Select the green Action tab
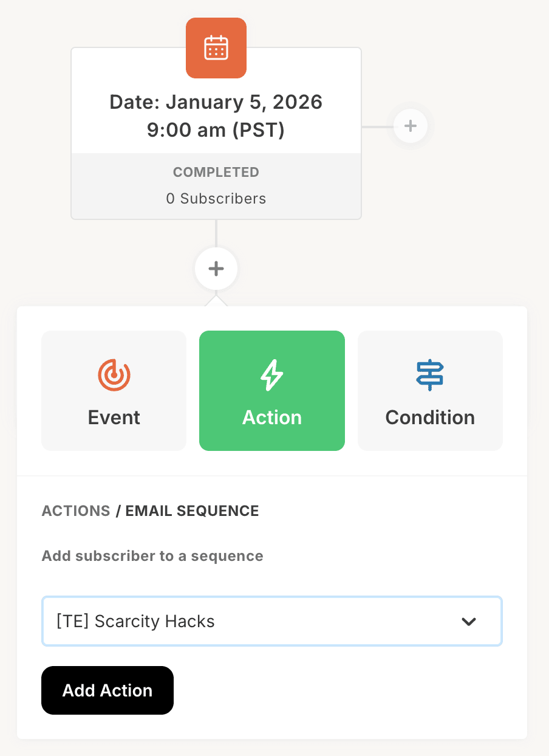549x756 pixels. pos(272,391)
